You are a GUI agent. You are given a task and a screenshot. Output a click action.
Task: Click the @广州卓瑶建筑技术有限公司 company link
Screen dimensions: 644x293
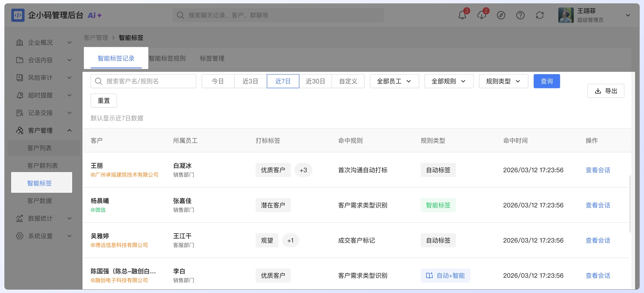pos(124,175)
